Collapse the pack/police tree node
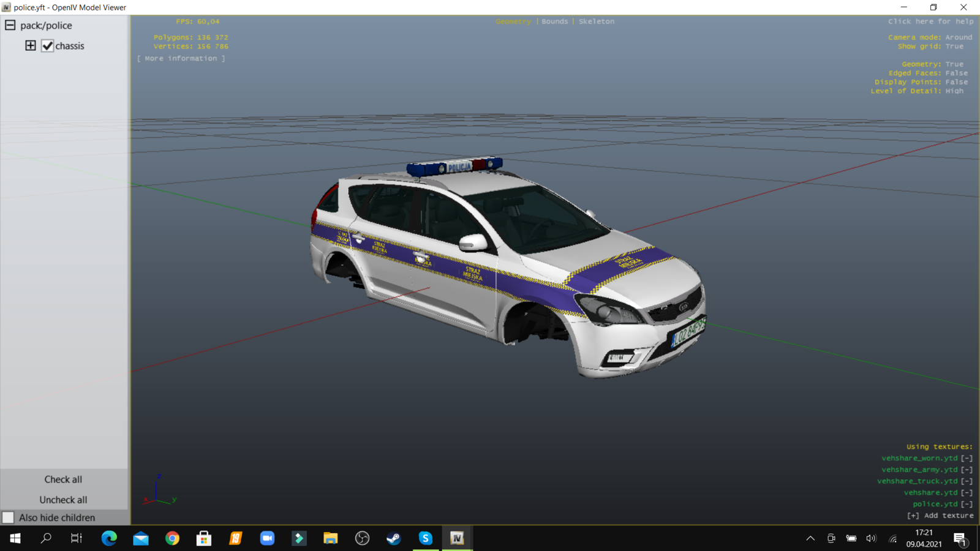Image resolution: width=980 pixels, height=551 pixels. (10, 25)
